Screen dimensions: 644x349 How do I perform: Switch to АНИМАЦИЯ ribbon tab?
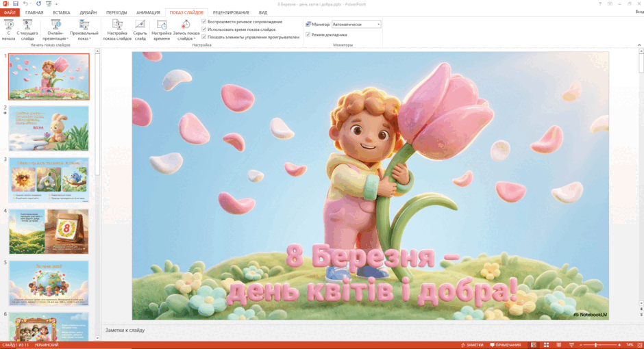[148, 13]
